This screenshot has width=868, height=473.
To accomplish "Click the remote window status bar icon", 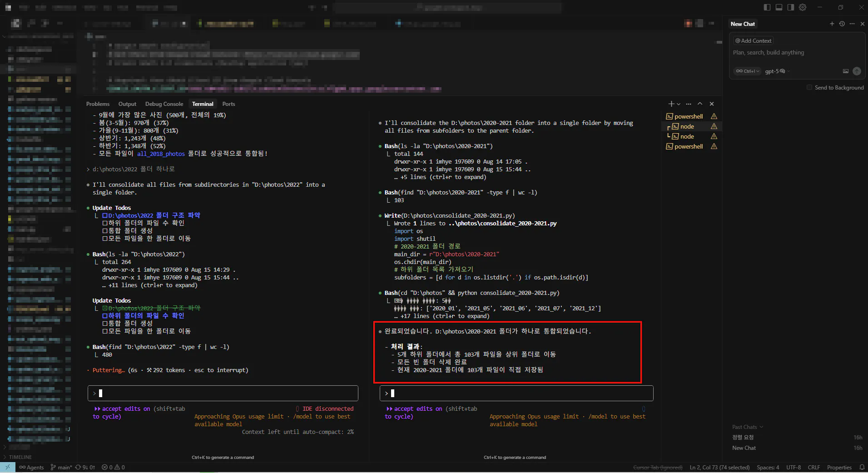I will coord(8,467).
